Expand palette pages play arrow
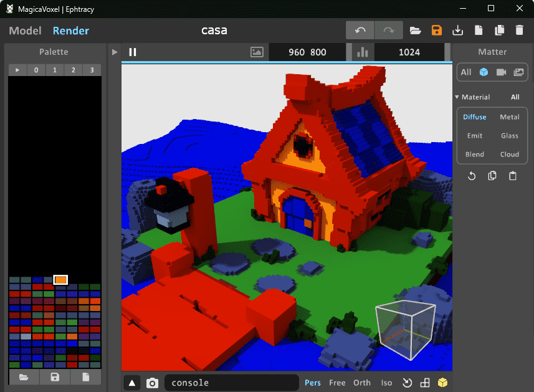 [x=17, y=70]
